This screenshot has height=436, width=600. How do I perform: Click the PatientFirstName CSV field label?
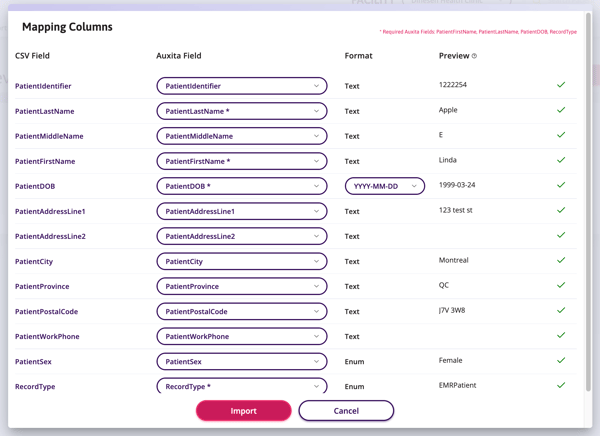point(45,162)
